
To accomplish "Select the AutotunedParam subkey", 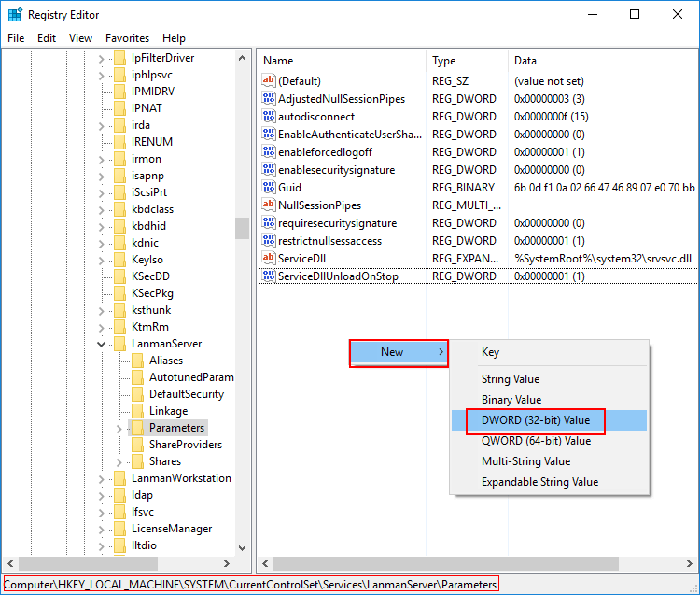I will click(191, 377).
